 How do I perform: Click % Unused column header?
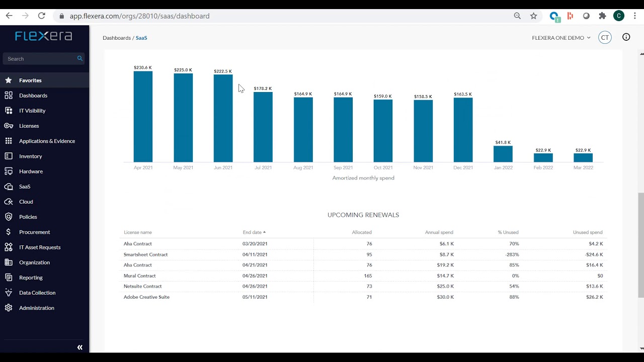pyautogui.click(x=508, y=232)
